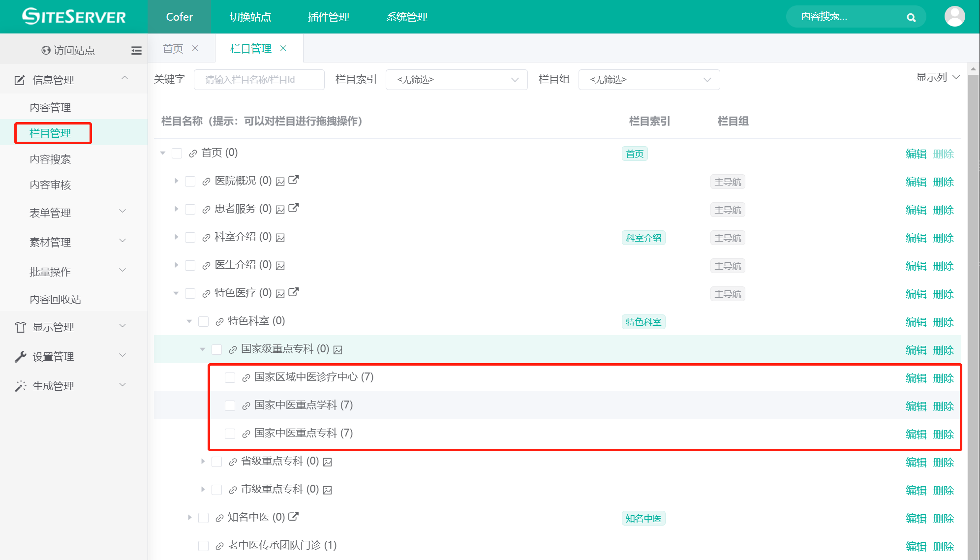
Task: Click the external link icon on 知名中医 row
Action: [x=293, y=517]
